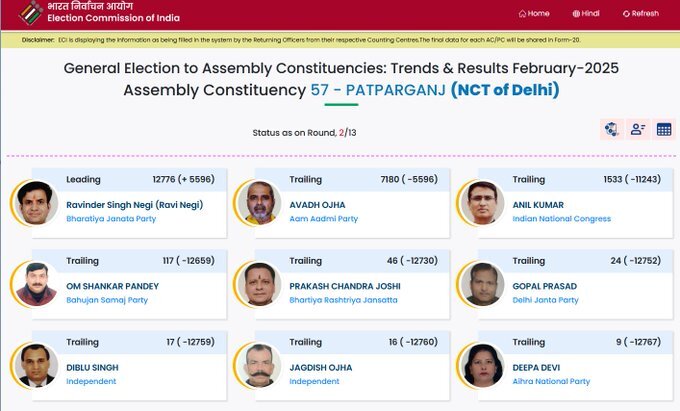This screenshot has width=680, height=411.
Task: Switch language to Hindi
Action: point(586,13)
